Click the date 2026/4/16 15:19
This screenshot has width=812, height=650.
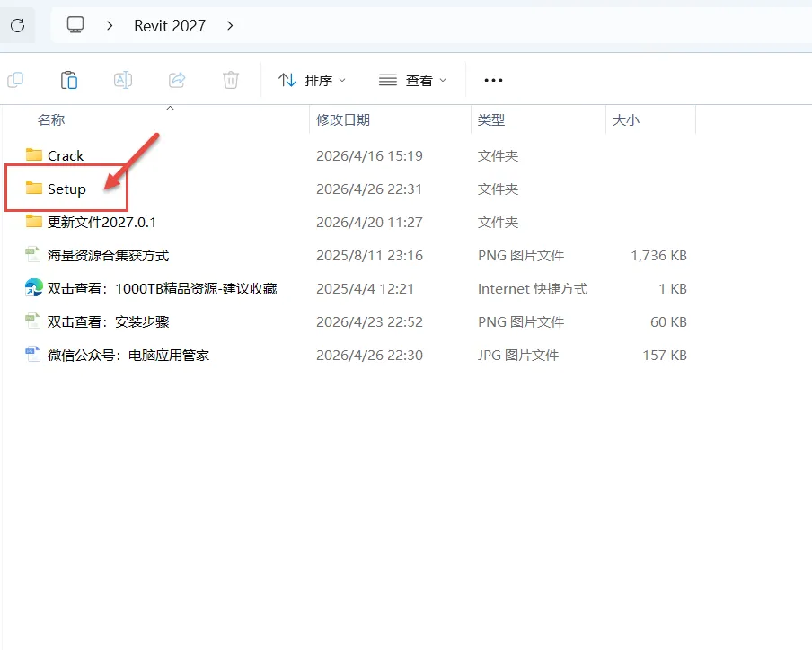pyautogui.click(x=369, y=156)
